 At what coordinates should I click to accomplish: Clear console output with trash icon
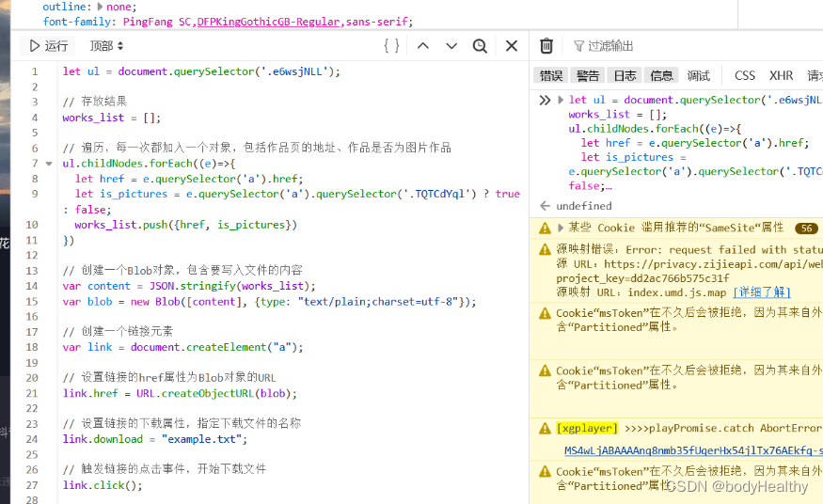[546, 46]
